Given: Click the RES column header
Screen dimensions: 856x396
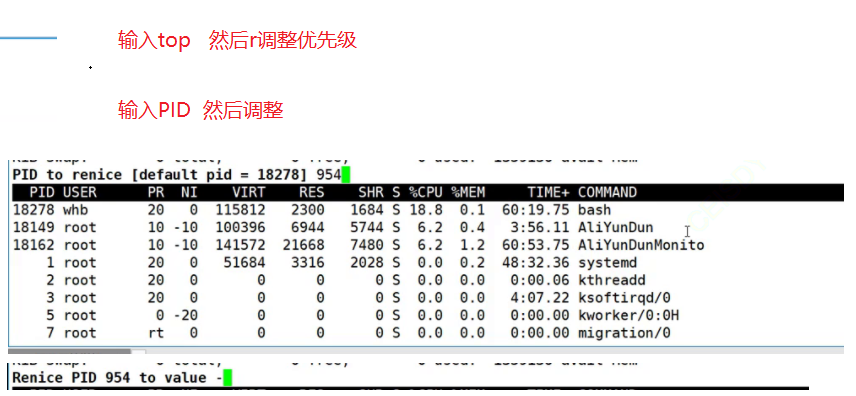Looking at the screenshot, I should [x=312, y=192].
